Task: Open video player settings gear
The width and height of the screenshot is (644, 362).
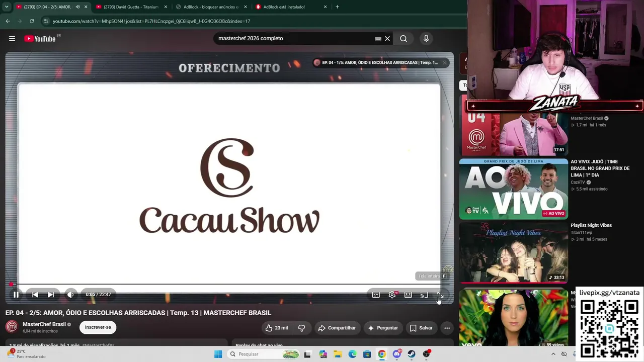Action: (x=392, y=295)
